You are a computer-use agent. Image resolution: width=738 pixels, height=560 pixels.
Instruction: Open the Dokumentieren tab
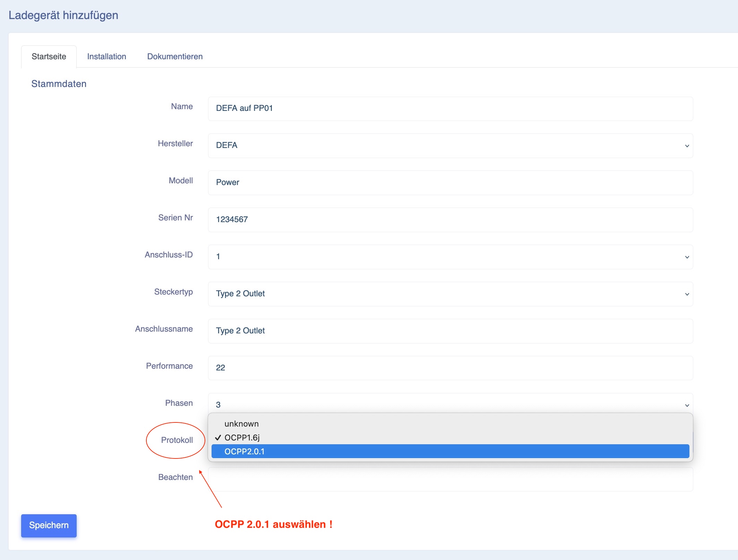175,56
